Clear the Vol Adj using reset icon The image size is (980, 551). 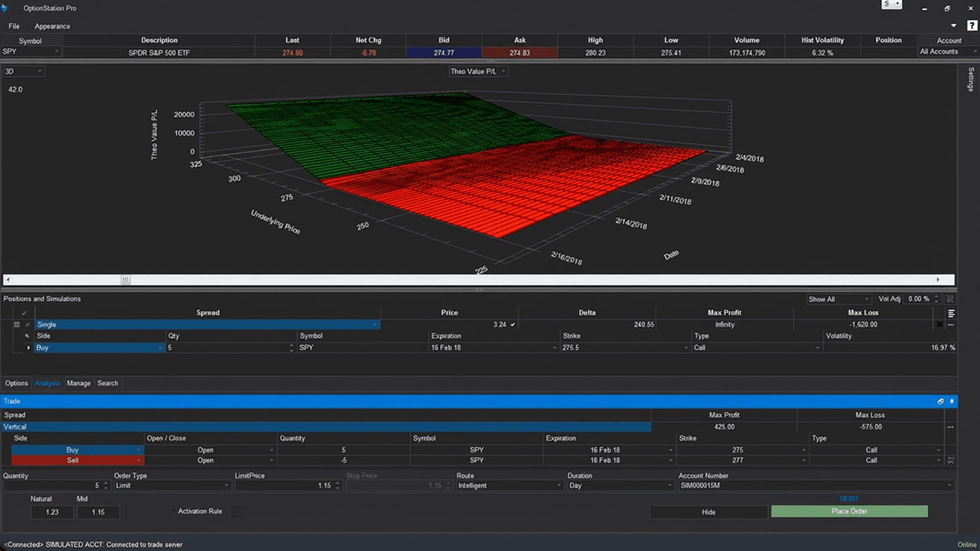(950, 299)
